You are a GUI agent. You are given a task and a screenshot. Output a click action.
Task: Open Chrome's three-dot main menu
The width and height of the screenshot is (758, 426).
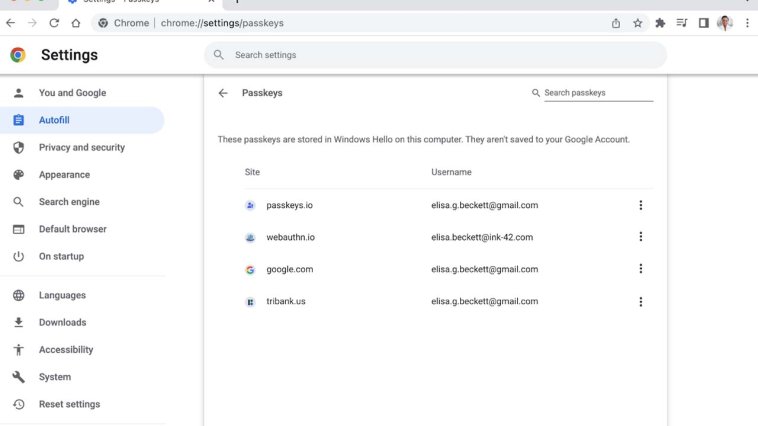747,23
